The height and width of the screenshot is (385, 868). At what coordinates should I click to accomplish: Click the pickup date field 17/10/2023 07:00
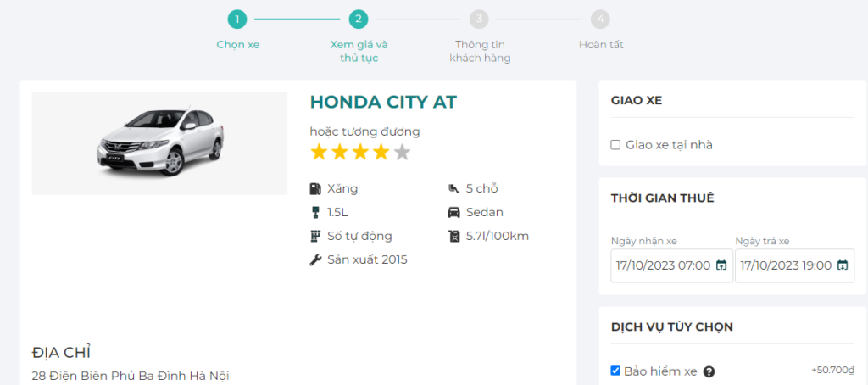(x=663, y=265)
